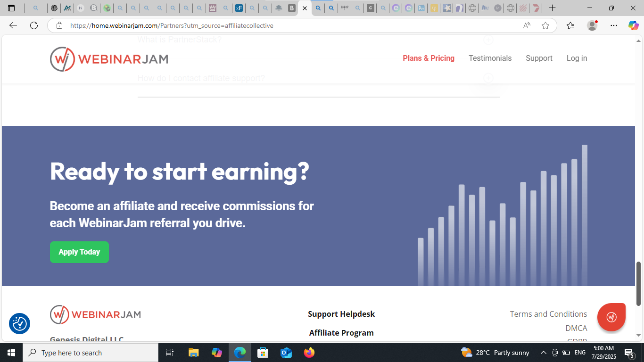
Task: Open Task View on the taskbar
Action: (x=170, y=353)
